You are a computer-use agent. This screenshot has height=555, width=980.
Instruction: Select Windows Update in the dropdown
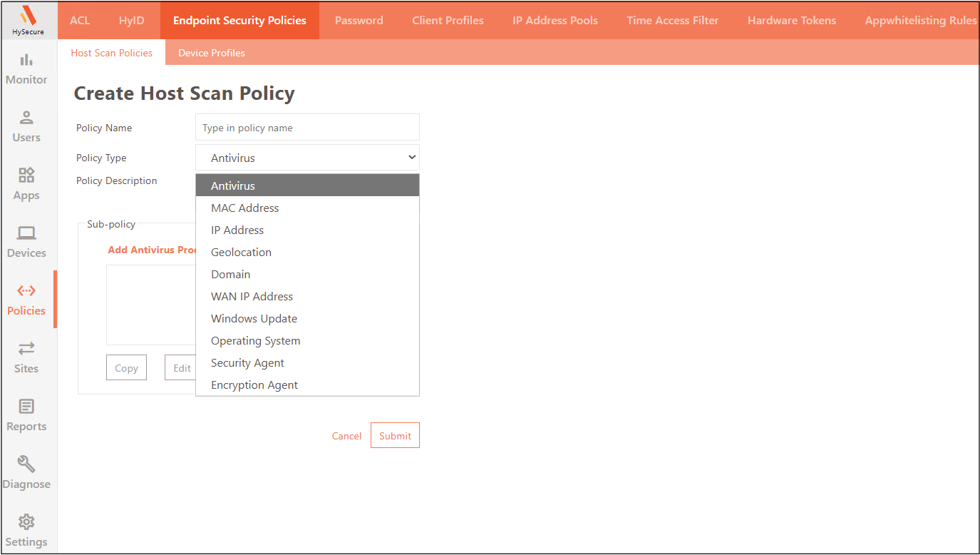click(x=254, y=318)
